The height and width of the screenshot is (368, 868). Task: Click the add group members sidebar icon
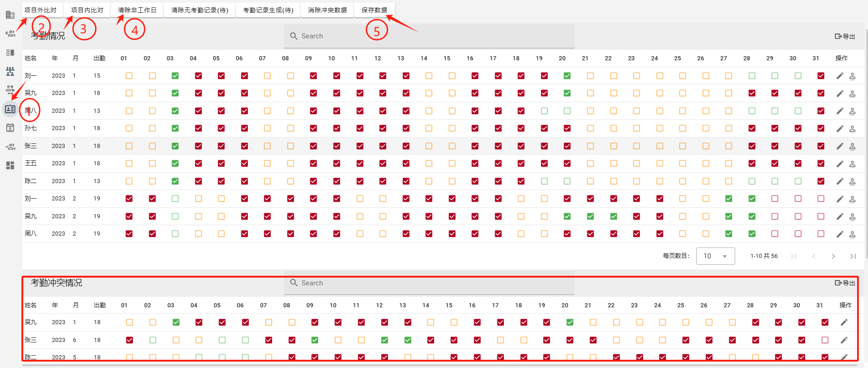pos(10,34)
